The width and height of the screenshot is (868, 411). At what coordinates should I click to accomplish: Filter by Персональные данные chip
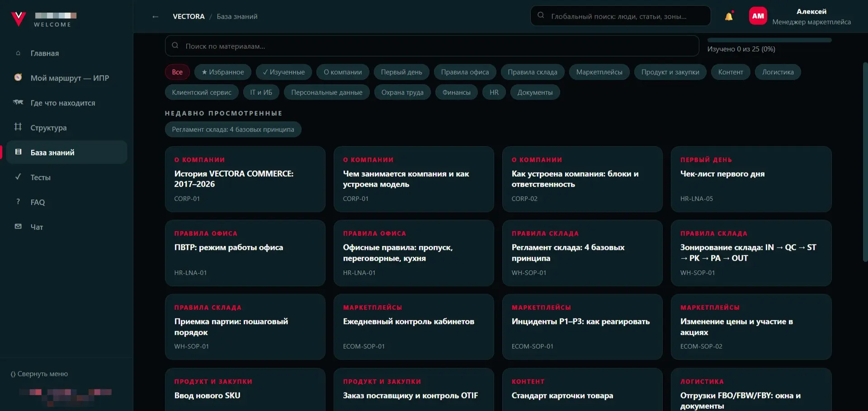coord(327,92)
